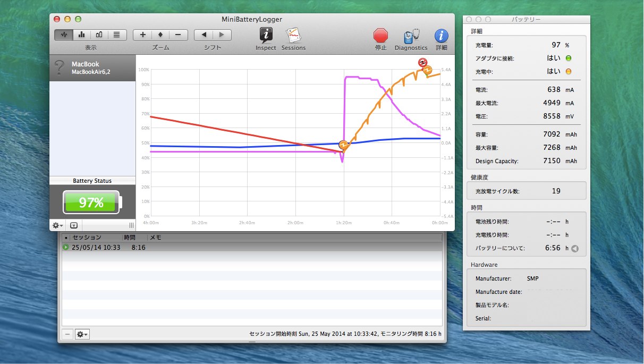Remove session with the minus button

pos(67,334)
